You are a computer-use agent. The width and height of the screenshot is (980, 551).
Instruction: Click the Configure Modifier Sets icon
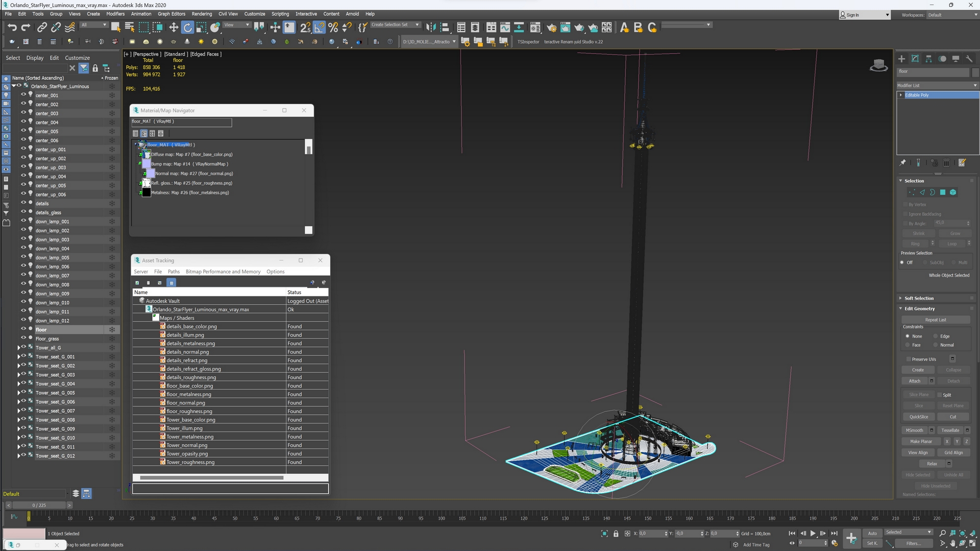pyautogui.click(x=962, y=163)
